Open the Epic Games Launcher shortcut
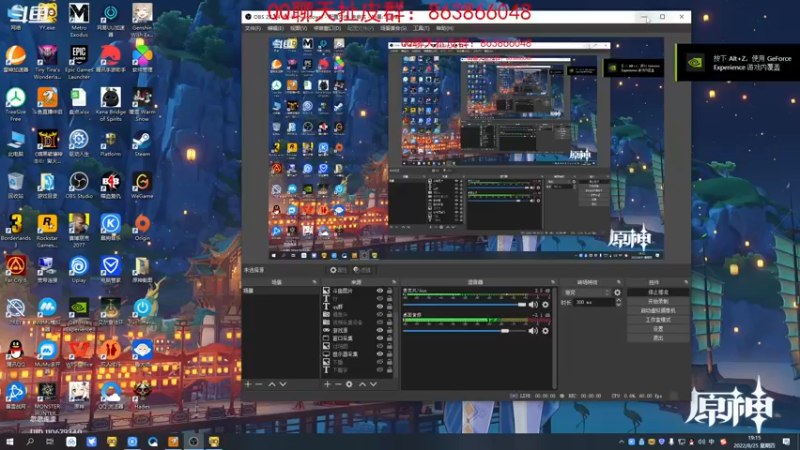Viewport: 800px width, 450px height. pyautogui.click(x=79, y=62)
